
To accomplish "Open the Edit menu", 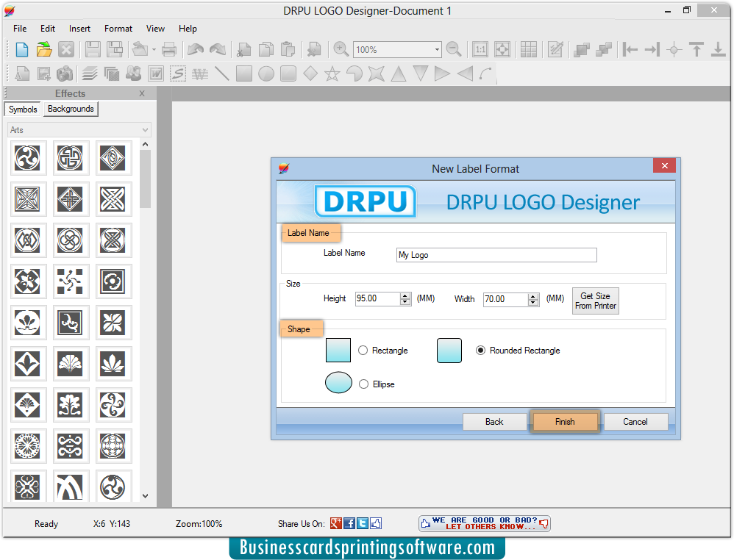I will (48, 29).
